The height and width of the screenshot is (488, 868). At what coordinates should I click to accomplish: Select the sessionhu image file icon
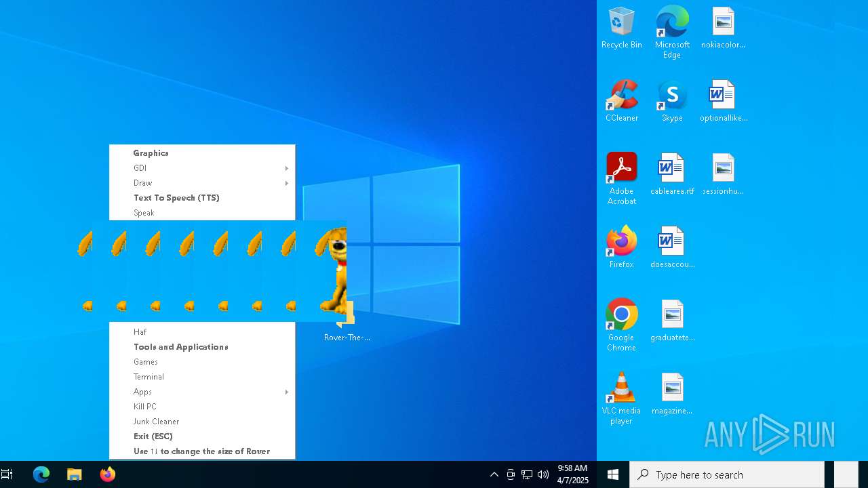pyautogui.click(x=723, y=174)
